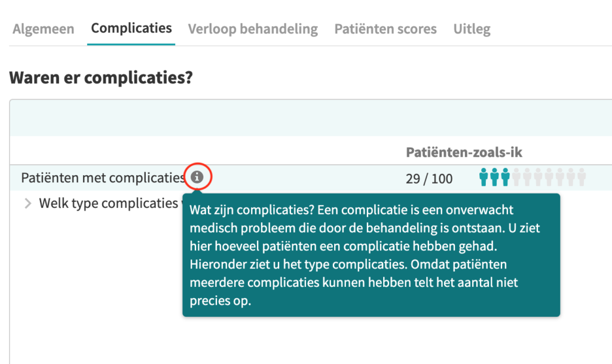Expand the Welk type complicaties row
Screen dimensions: 612x364
click(x=27, y=203)
